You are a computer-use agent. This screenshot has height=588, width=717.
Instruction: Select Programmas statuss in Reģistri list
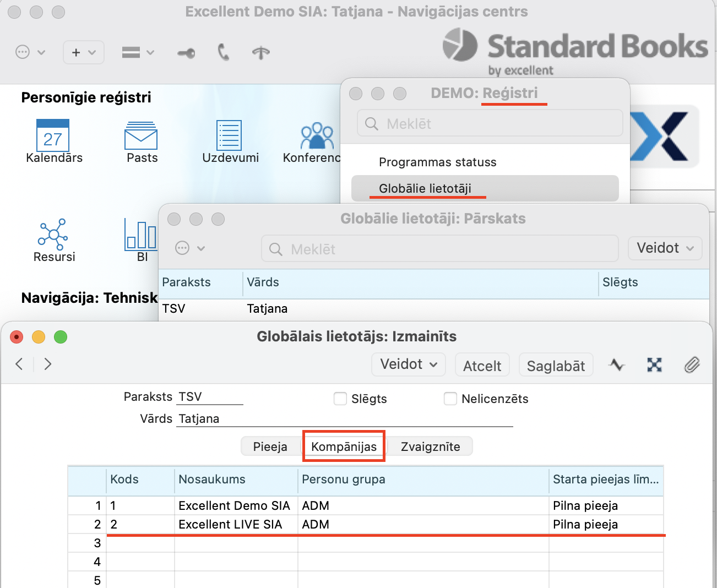[437, 162]
